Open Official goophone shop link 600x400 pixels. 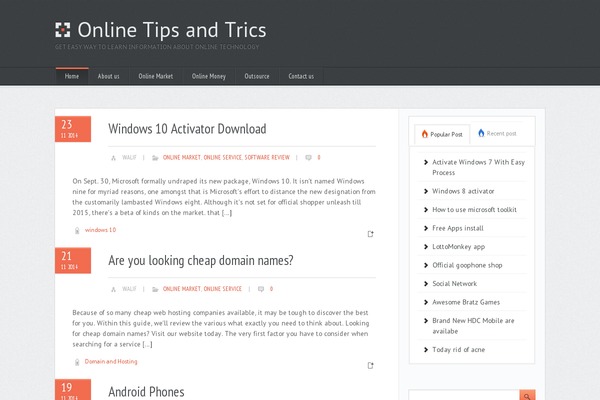[467, 265]
